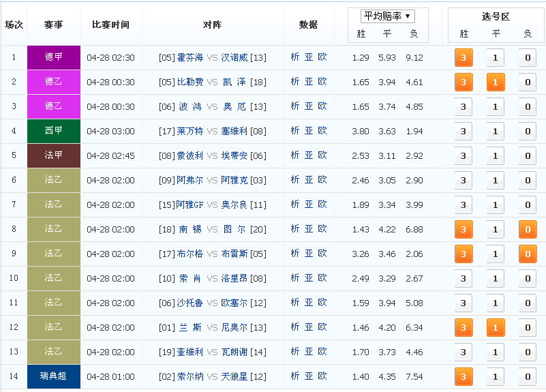Viewport: 546px width, 392px height.
Task: Toggle draw 1 for match 12 兰斯 vs 尼奥尔
Action: pos(496,328)
